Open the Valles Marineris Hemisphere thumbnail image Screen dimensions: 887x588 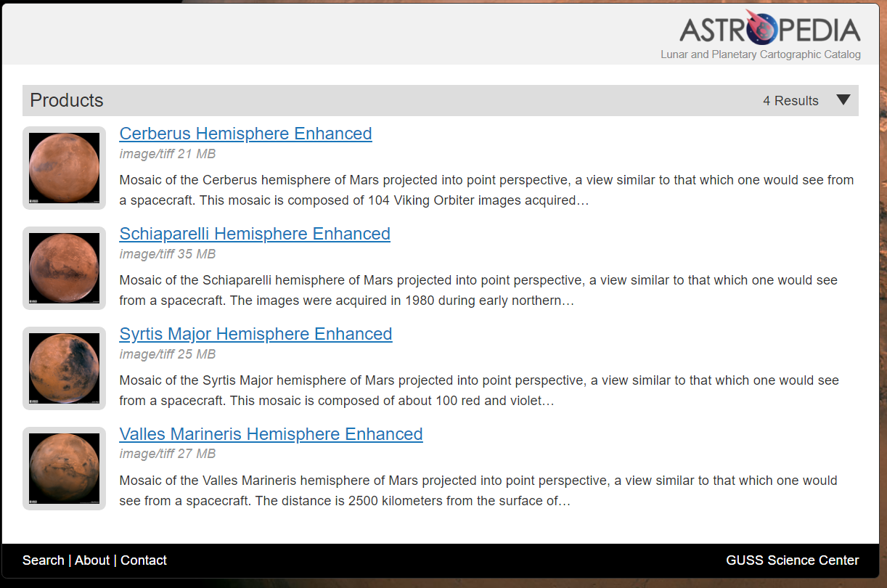(x=64, y=468)
